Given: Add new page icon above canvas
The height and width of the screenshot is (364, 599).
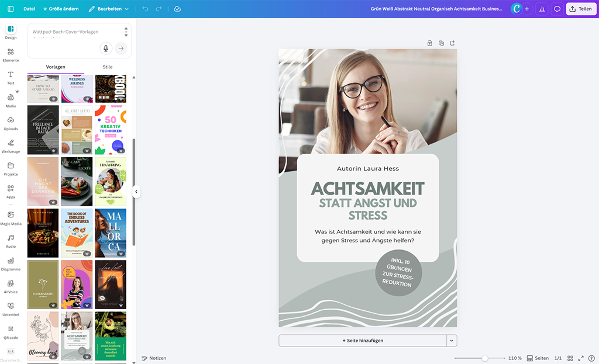Looking at the screenshot, I should 453,43.
